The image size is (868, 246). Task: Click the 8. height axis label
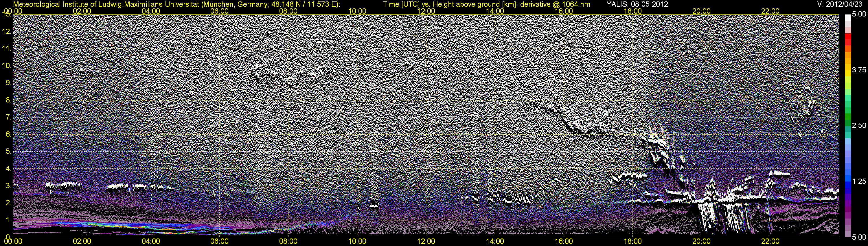coord(9,100)
